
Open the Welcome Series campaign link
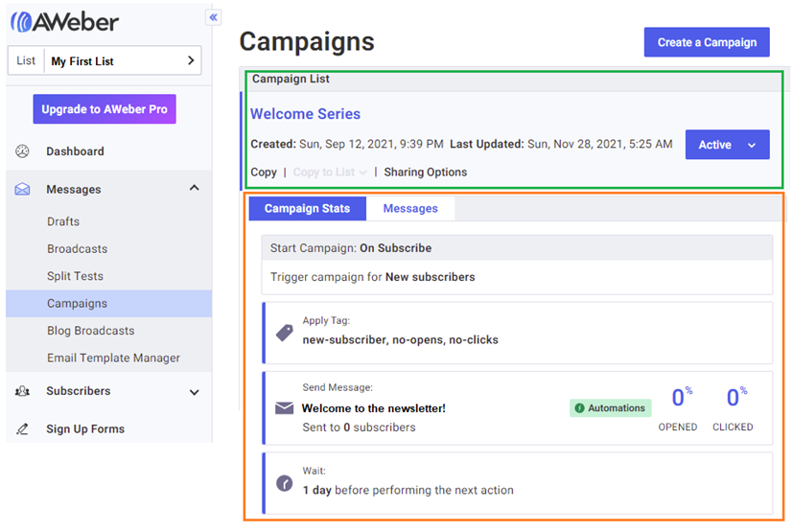[306, 114]
